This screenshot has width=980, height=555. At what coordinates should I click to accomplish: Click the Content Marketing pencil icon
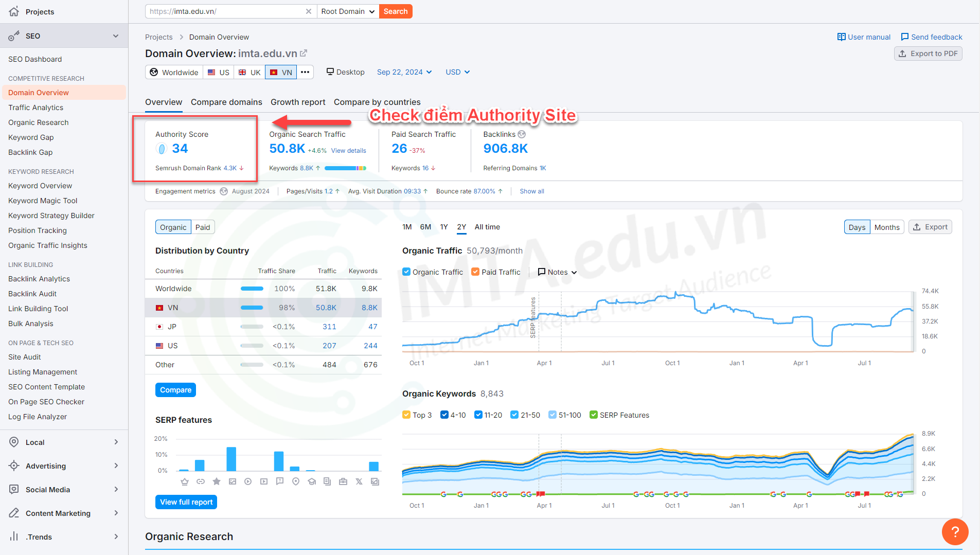(14, 513)
